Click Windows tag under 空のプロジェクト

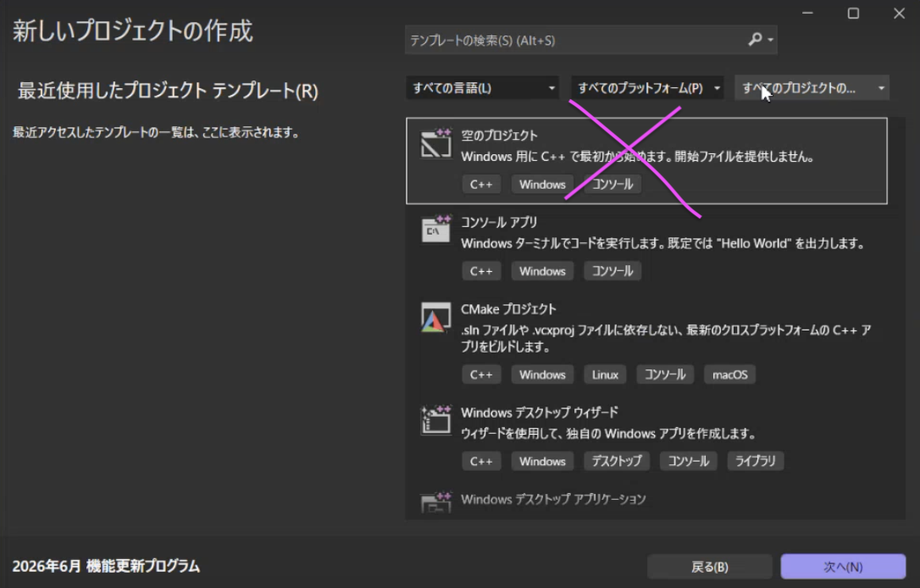[542, 184]
